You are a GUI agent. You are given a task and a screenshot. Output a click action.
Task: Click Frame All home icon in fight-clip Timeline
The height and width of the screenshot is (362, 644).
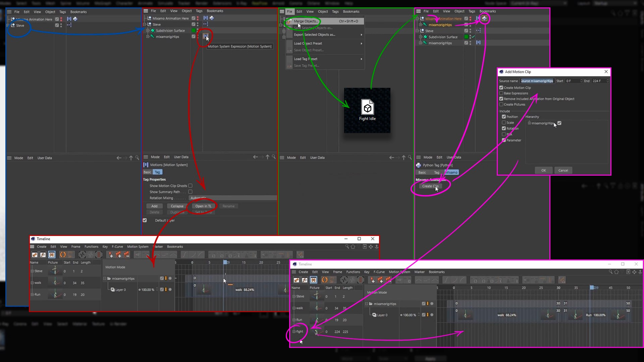coord(616,272)
